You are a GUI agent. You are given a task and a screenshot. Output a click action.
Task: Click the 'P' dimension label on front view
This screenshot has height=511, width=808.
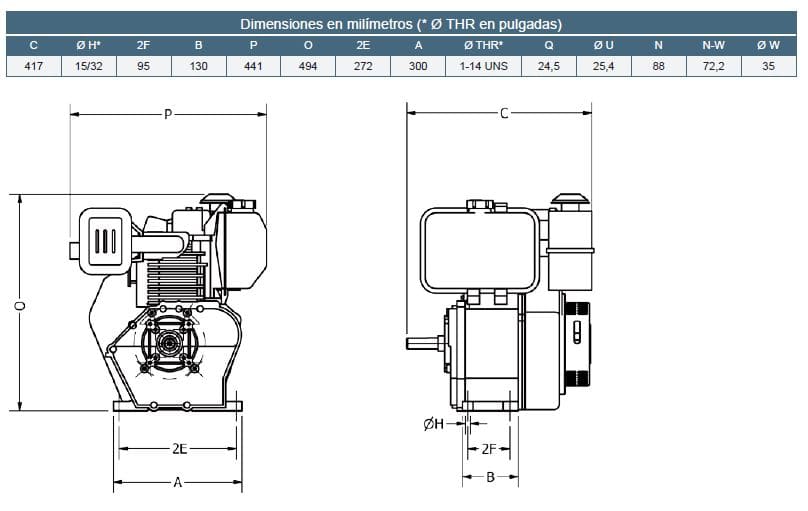pos(168,114)
